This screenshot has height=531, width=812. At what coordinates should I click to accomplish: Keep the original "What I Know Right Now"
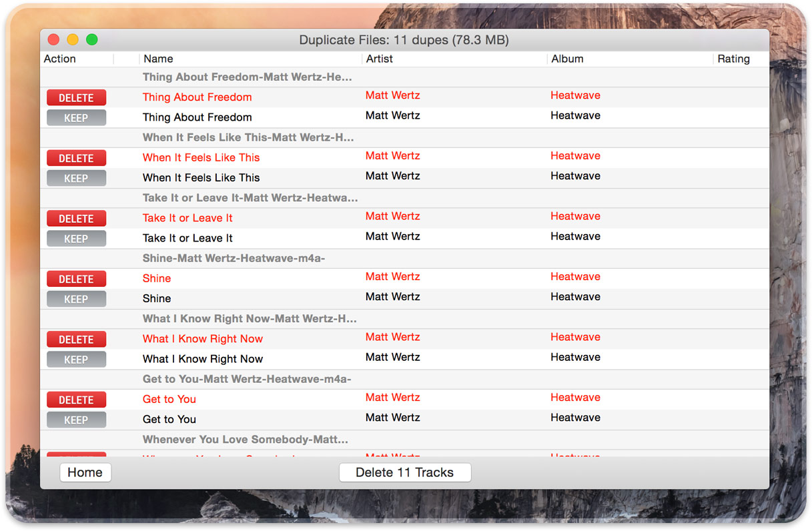pos(76,359)
